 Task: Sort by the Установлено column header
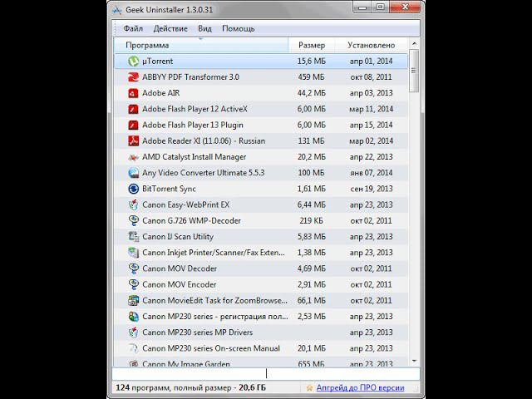click(372, 45)
